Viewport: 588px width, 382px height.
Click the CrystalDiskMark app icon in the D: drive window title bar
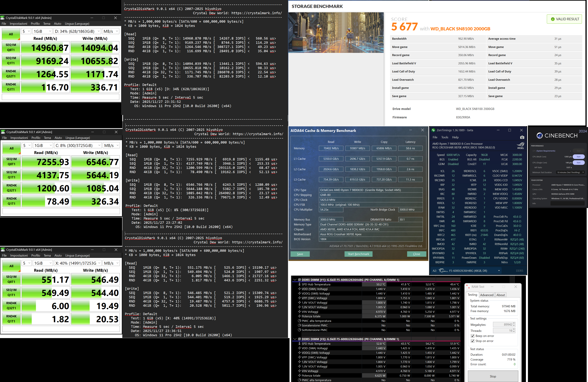3,18
